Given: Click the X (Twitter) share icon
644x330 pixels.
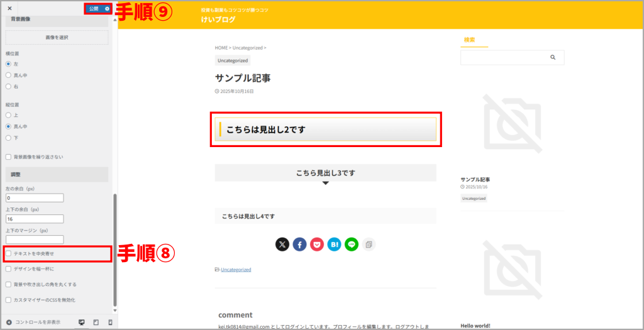Looking at the screenshot, I should [x=282, y=245].
